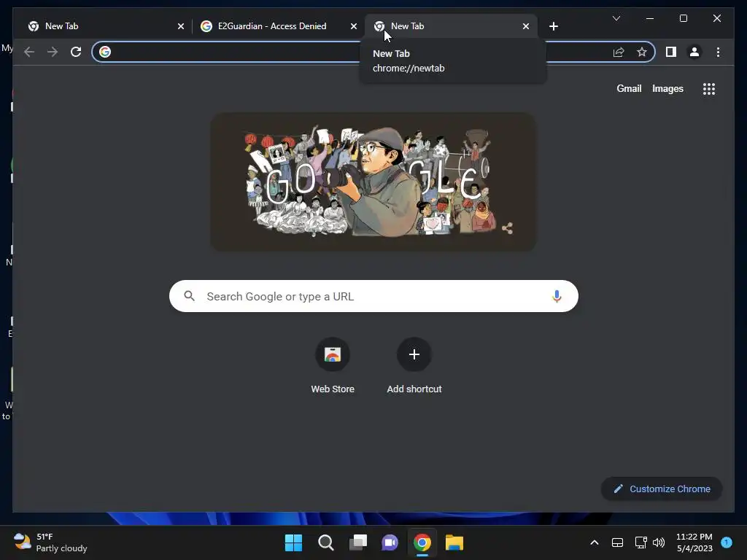The width and height of the screenshot is (747, 560).
Task: Share the Google Doodle
Action: (508, 228)
